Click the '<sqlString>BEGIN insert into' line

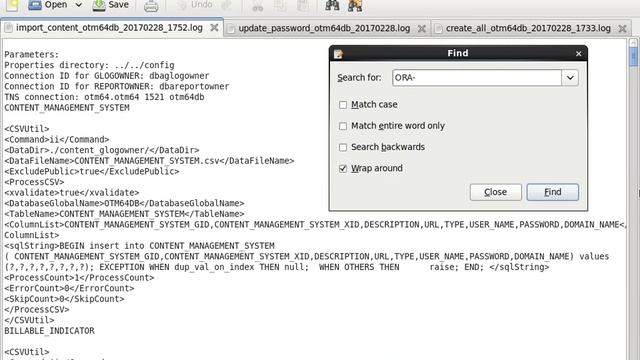click(139, 245)
